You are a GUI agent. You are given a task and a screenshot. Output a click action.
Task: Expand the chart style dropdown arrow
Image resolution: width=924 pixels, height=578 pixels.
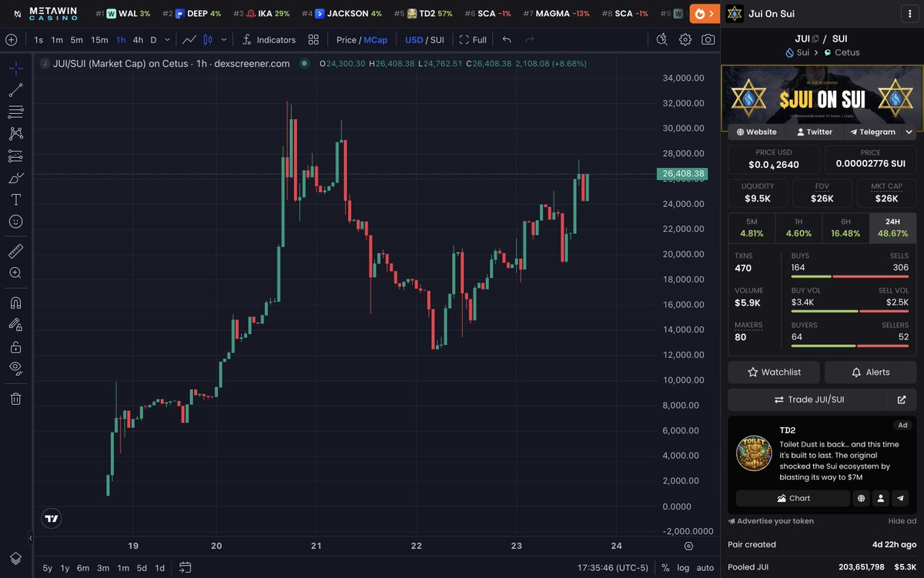point(224,40)
